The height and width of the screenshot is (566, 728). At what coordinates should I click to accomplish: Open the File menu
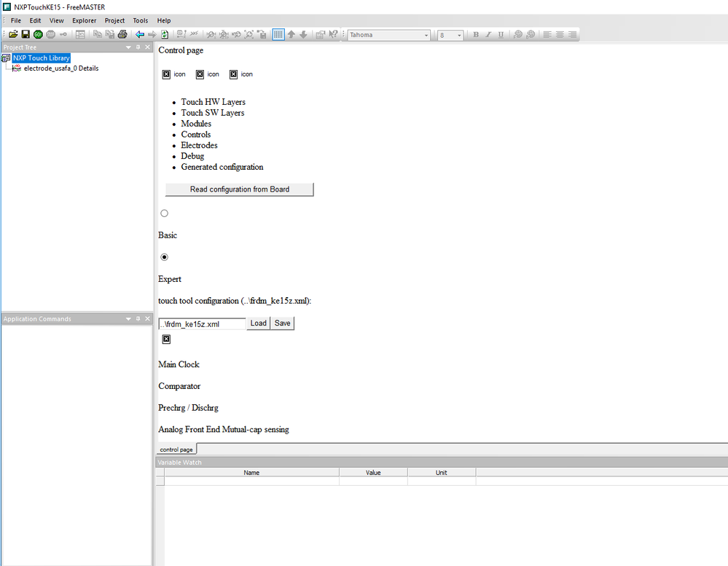[16, 20]
